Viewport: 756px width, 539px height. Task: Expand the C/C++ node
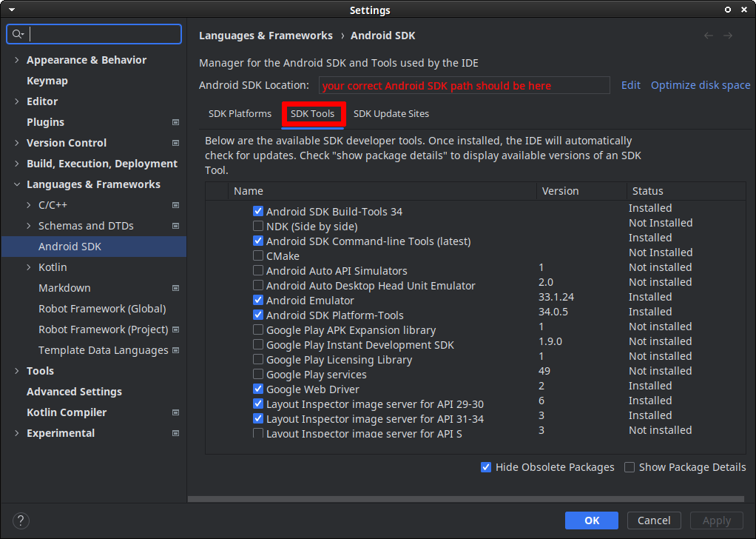tap(29, 205)
